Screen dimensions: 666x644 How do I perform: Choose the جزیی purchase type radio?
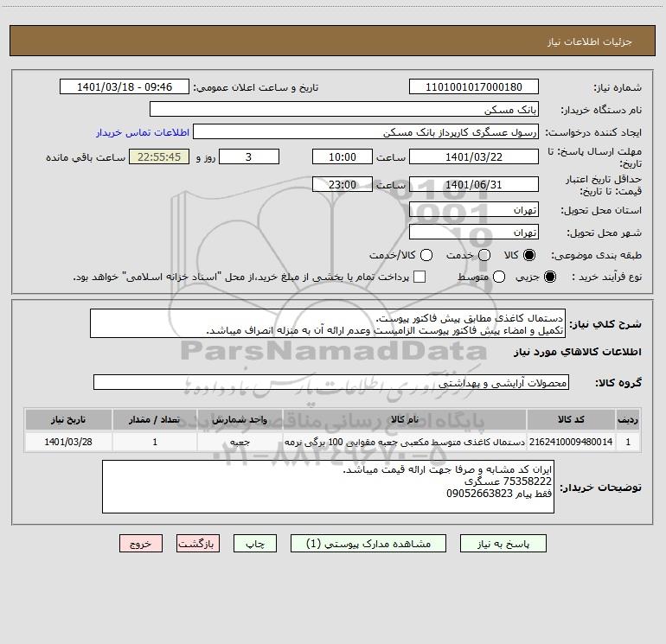click(x=550, y=277)
